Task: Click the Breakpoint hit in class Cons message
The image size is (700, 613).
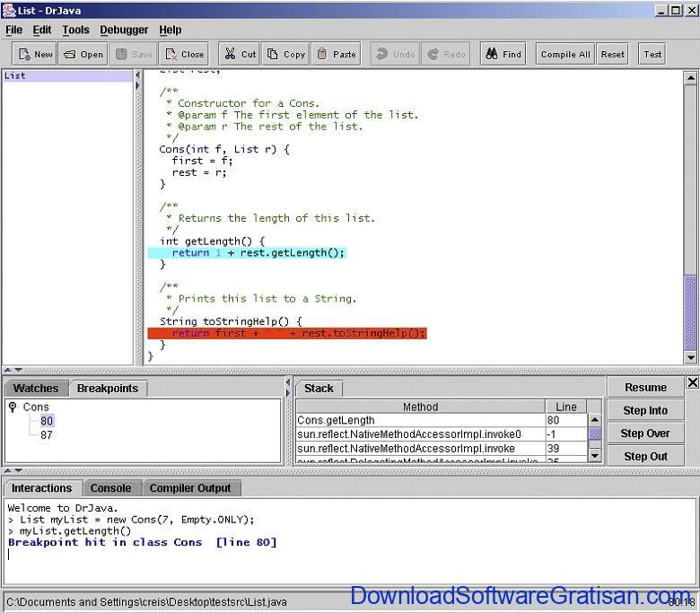Action: click(x=143, y=542)
